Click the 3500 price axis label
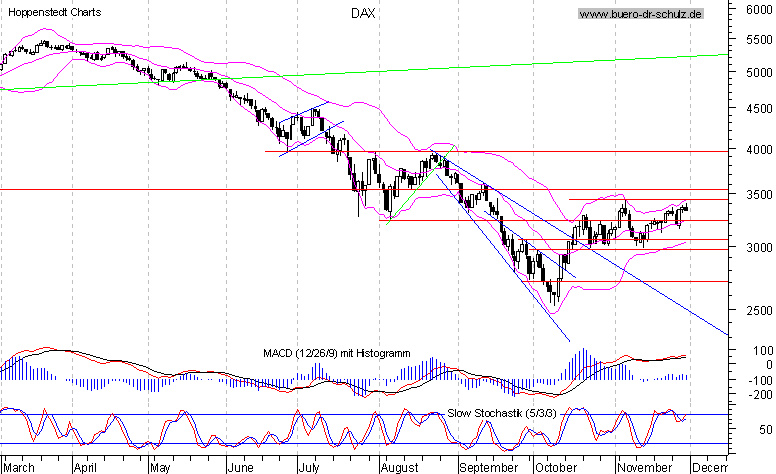This screenshot has height=474, width=776. 759,194
